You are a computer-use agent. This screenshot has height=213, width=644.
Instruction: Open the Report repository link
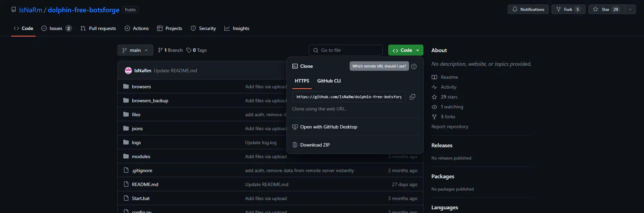point(450,126)
